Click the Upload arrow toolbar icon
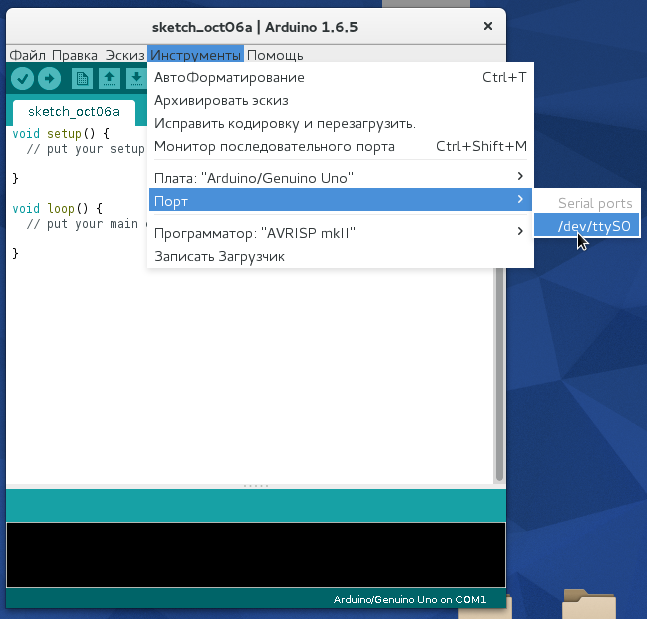The image size is (647, 619). point(50,78)
